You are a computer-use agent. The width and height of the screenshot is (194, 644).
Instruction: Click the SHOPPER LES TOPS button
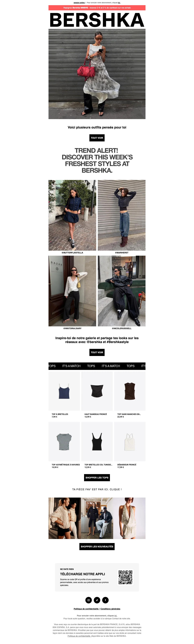pos(97,477)
